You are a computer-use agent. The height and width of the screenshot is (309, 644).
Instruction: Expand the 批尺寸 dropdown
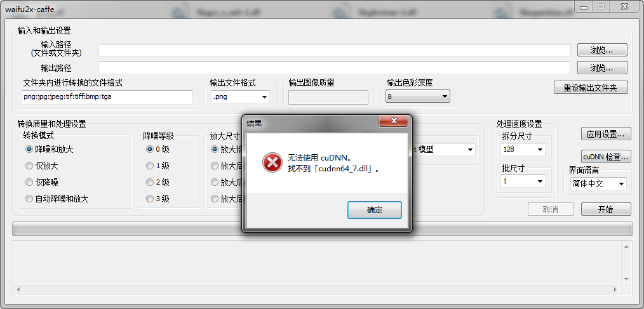pos(523,181)
